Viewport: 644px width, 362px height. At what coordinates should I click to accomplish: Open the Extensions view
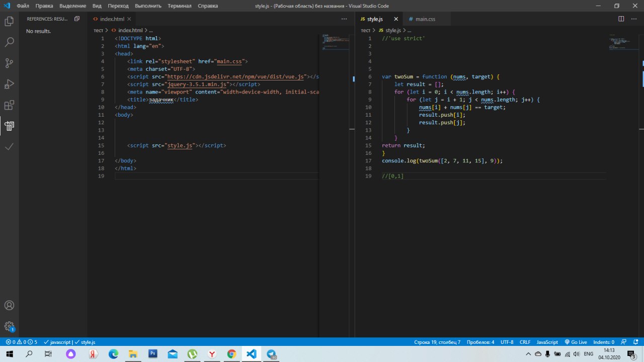click(x=9, y=105)
